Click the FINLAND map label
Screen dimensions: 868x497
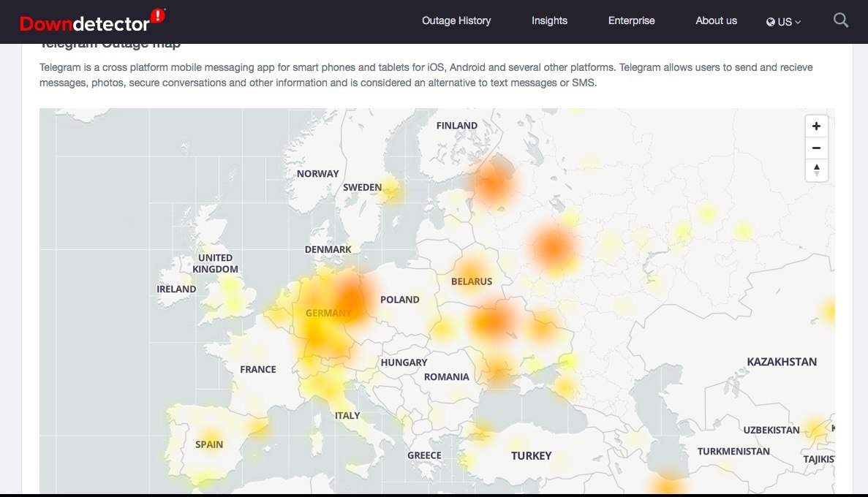coord(457,126)
